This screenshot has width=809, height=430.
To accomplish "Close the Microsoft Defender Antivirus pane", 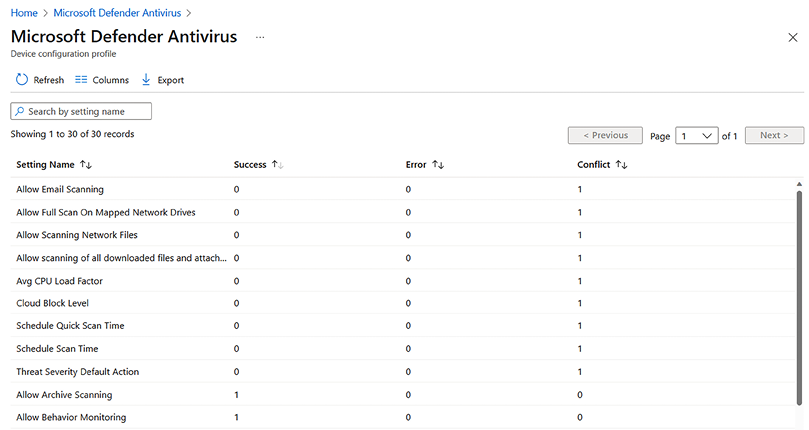I will pyautogui.click(x=792, y=37).
